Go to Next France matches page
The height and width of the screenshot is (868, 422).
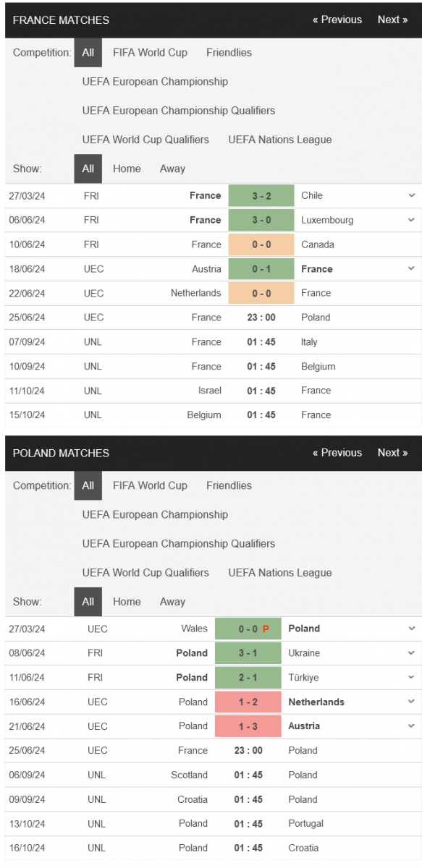tap(392, 20)
